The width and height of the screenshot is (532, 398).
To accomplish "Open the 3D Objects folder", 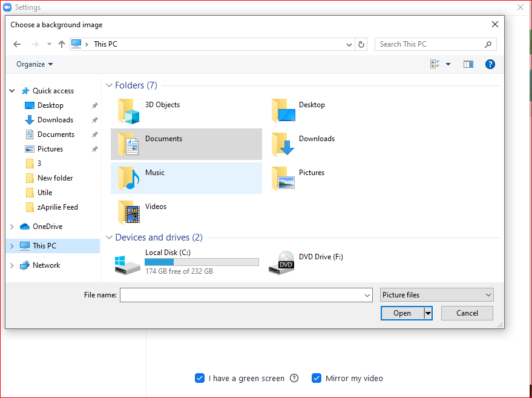I will coord(162,105).
